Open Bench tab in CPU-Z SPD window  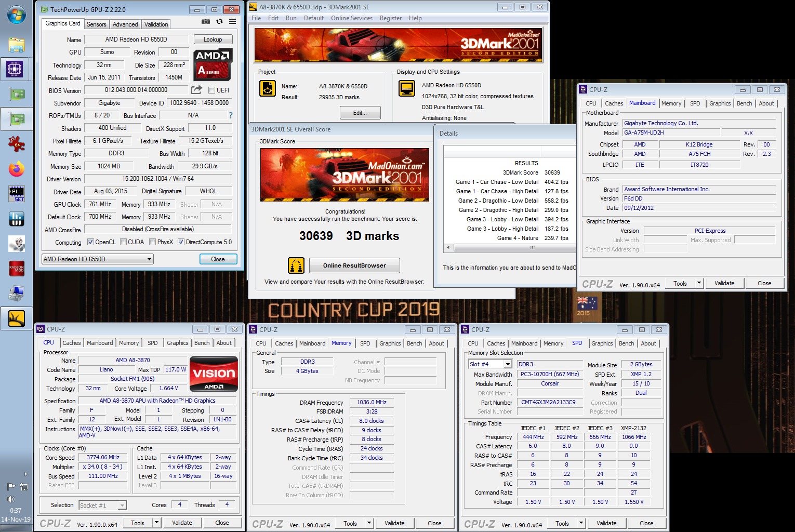point(626,343)
